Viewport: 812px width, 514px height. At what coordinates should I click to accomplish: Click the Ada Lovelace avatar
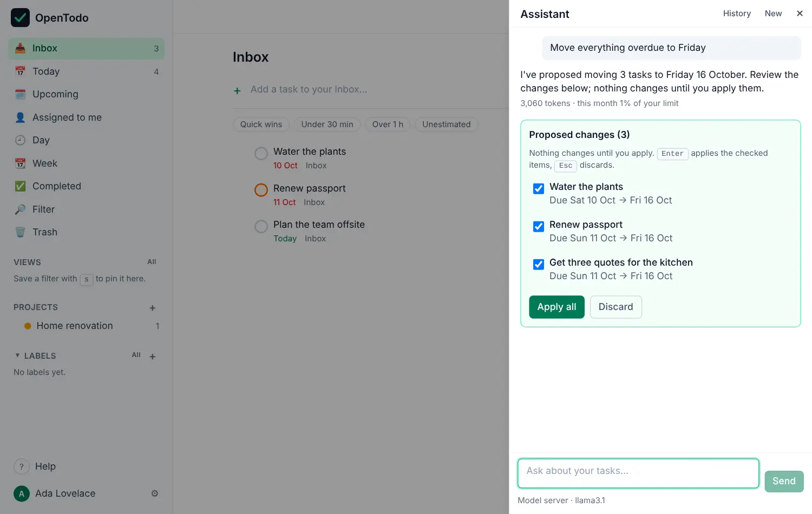22,493
